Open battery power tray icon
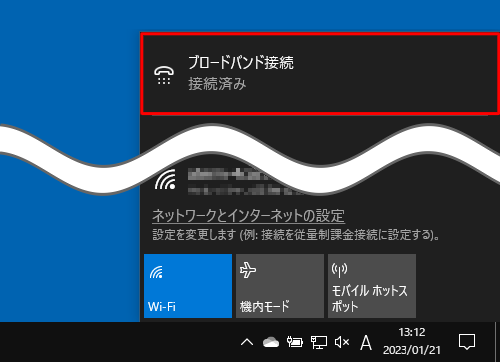The height and width of the screenshot is (362, 500). [295, 342]
